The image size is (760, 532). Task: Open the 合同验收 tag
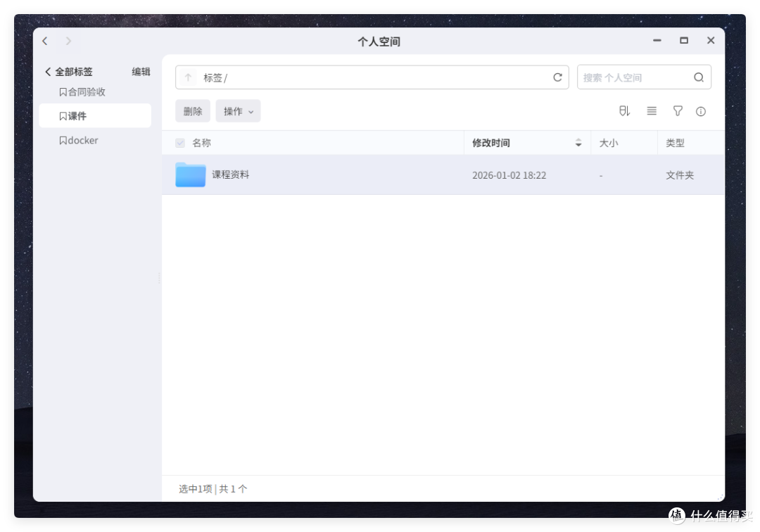[x=82, y=92]
